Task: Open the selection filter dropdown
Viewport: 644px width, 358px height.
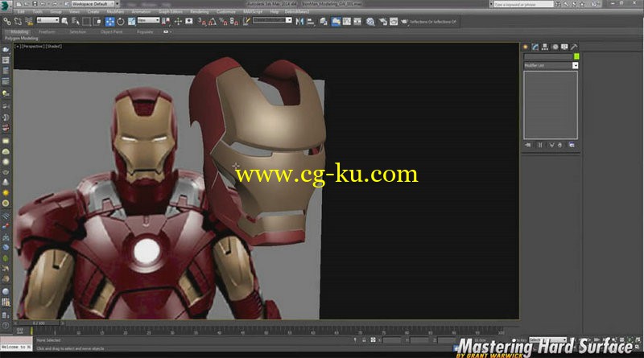Action: click(47, 20)
